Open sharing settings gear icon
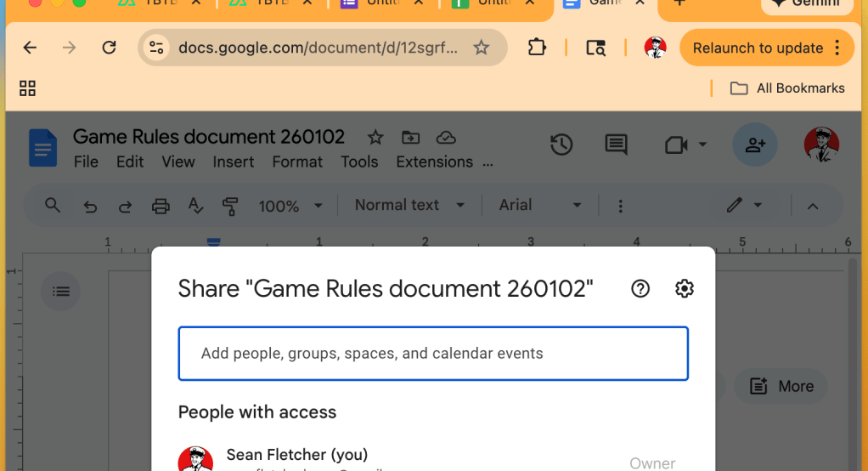The width and height of the screenshot is (868, 471). [684, 289]
